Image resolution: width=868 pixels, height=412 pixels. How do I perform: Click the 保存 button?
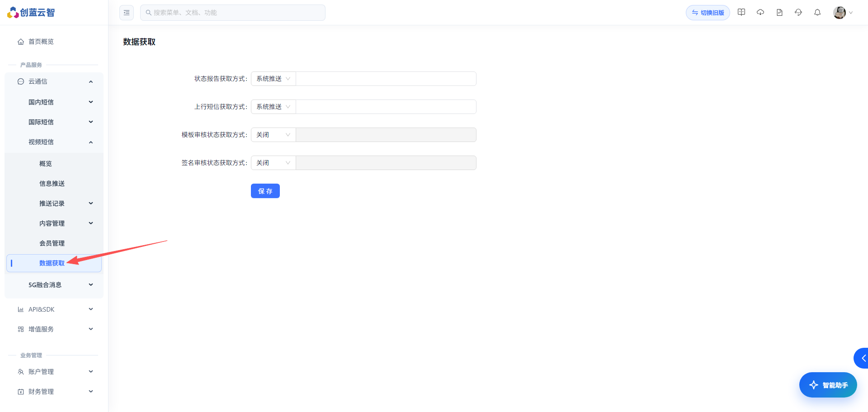coord(265,191)
